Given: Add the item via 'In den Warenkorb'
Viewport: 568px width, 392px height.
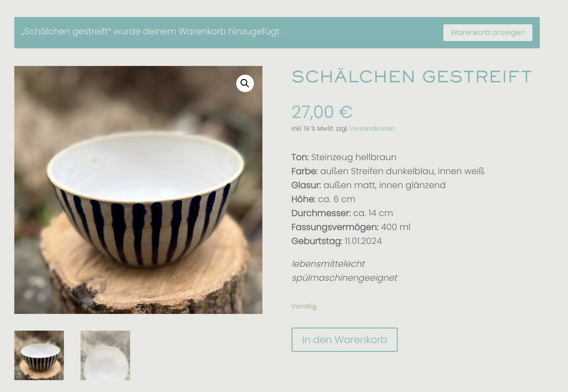Looking at the screenshot, I should coord(344,340).
